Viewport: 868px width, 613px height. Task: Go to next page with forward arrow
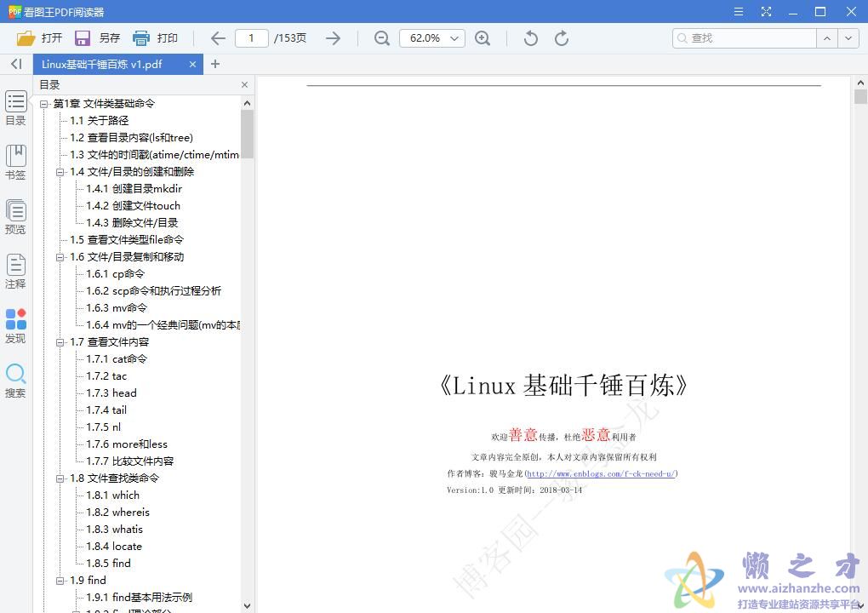coord(333,37)
